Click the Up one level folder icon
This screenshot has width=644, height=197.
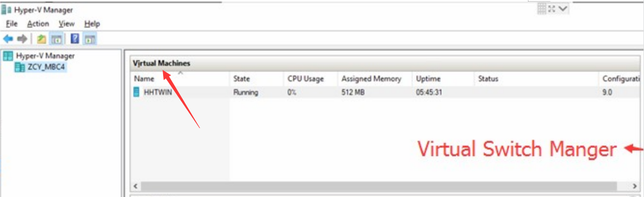tap(41, 39)
